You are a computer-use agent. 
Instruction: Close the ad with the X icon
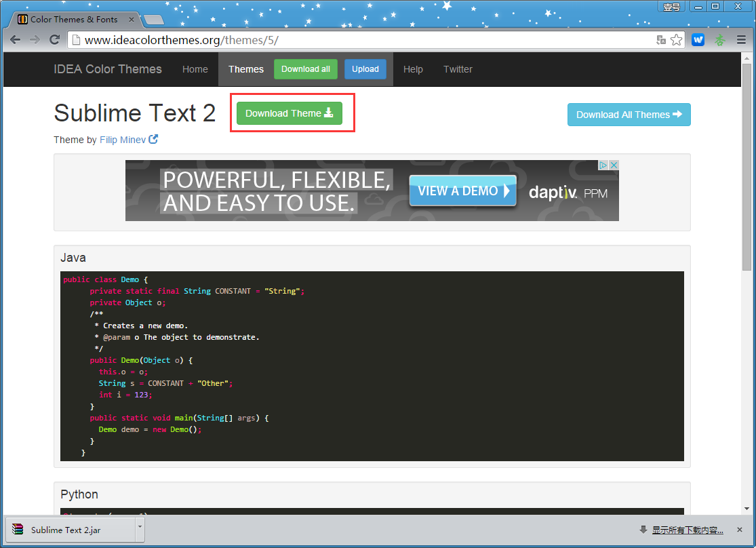coord(614,165)
